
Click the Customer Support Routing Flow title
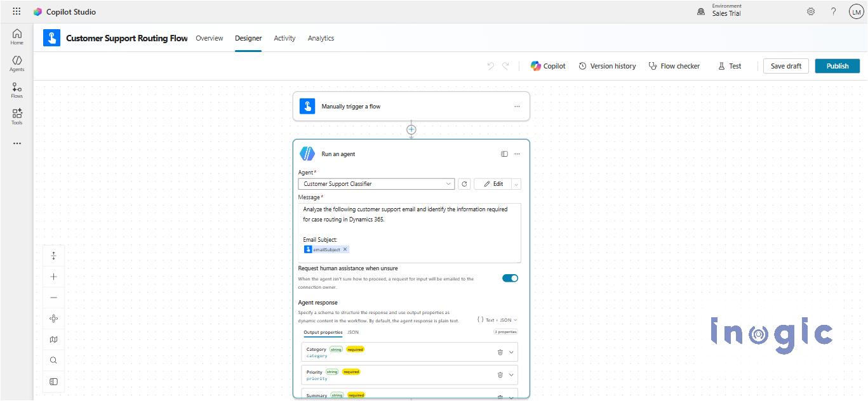[x=127, y=38]
